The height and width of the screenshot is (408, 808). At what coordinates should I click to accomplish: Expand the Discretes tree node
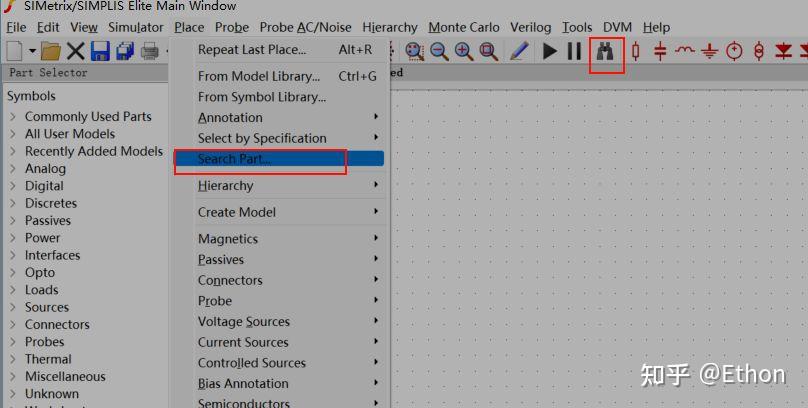click(x=13, y=203)
